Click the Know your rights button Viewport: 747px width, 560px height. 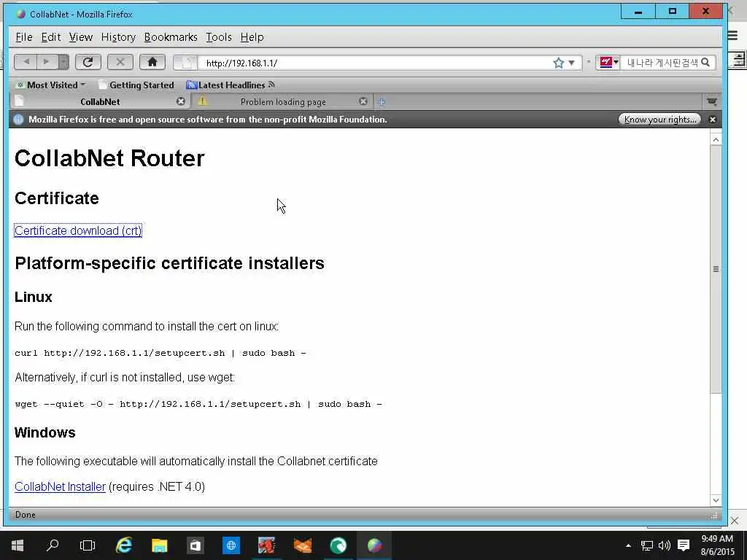pyautogui.click(x=659, y=120)
